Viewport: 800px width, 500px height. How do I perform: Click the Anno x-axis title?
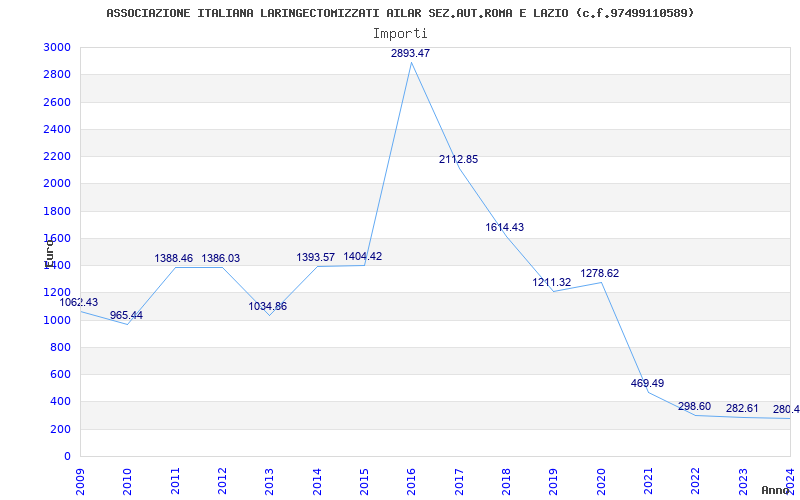tap(775, 490)
